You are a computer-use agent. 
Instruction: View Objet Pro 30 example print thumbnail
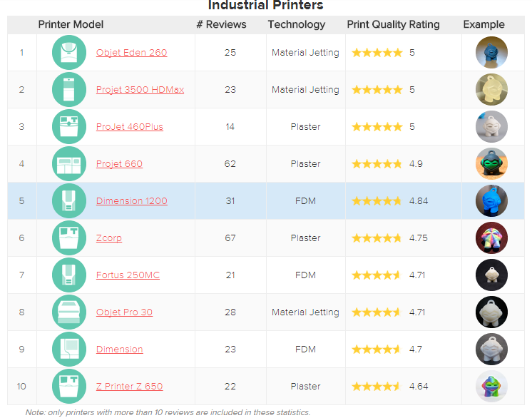(x=491, y=312)
